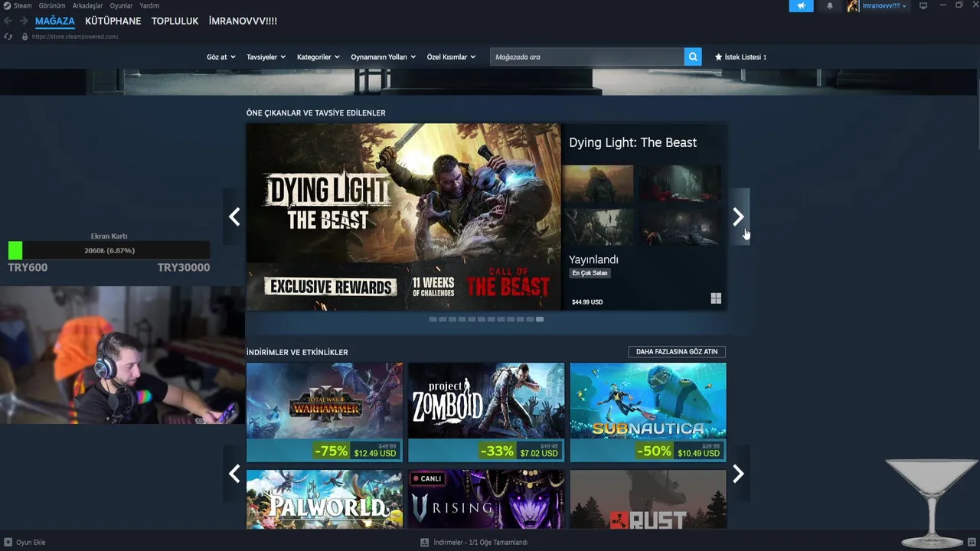Image resolution: width=980 pixels, height=551 pixels.
Task: View the top-right Dying Light screenshot thumbnail
Action: [680, 182]
